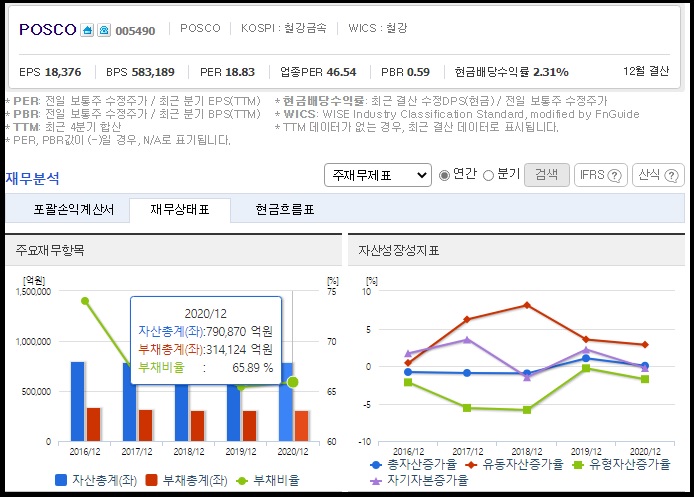This screenshot has height=497, width=694.
Task: Click the 2016/12 부채비율 green data point
Action: tap(85, 301)
